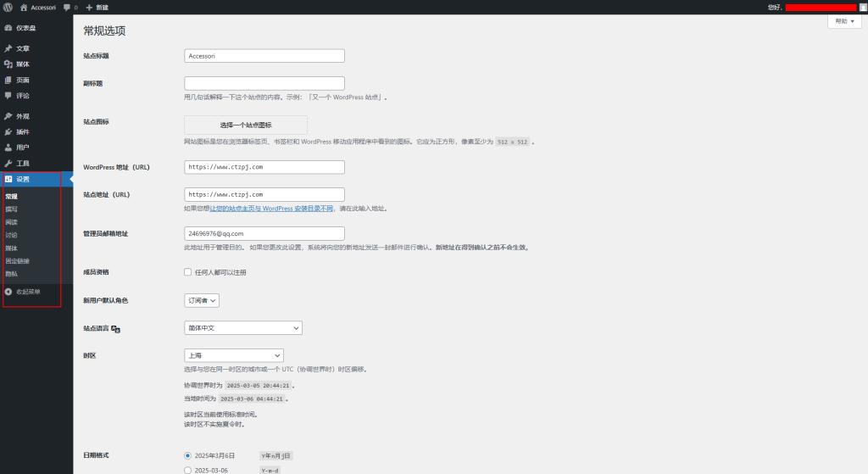Open the 讨论 settings submenu
Image resolution: width=868 pixels, height=474 pixels.
(12, 236)
